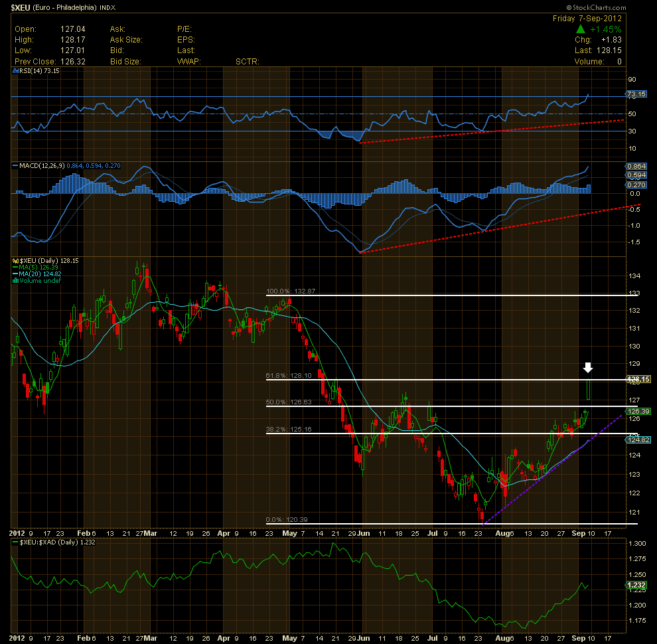Click the 'RSI(14) 73.15' indicator label
Image resolution: width=657 pixels, height=644 pixels.
coord(39,71)
